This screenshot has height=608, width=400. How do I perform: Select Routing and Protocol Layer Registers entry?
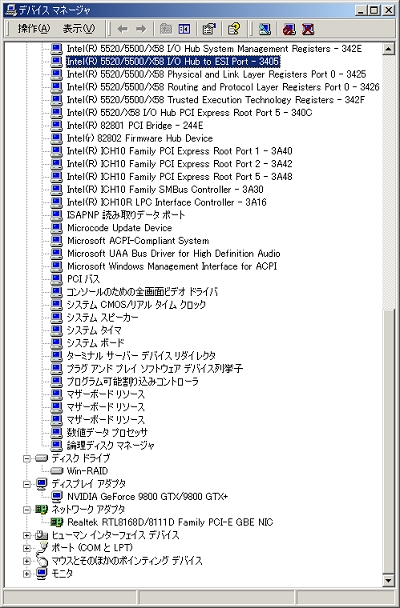click(223, 87)
